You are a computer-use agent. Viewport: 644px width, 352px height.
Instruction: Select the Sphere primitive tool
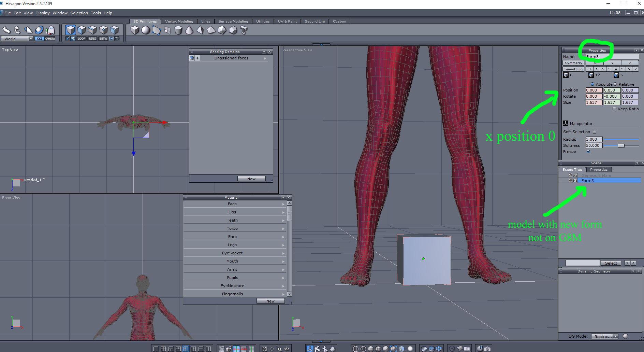click(x=146, y=30)
